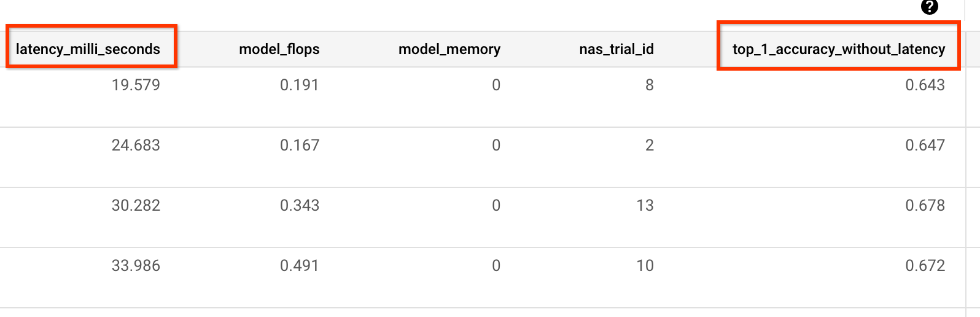The height and width of the screenshot is (317, 980).
Task: Click latency value 30.282 cell
Action: tap(136, 205)
